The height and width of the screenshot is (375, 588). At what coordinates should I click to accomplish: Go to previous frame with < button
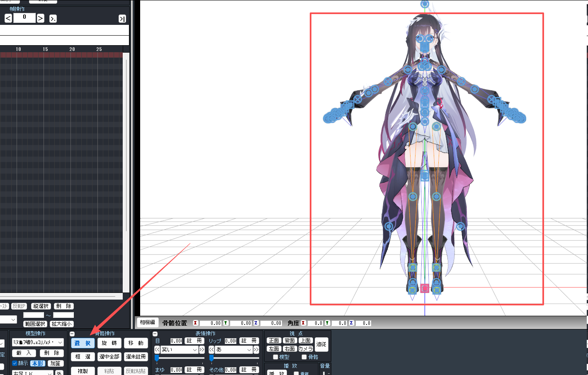[8, 18]
